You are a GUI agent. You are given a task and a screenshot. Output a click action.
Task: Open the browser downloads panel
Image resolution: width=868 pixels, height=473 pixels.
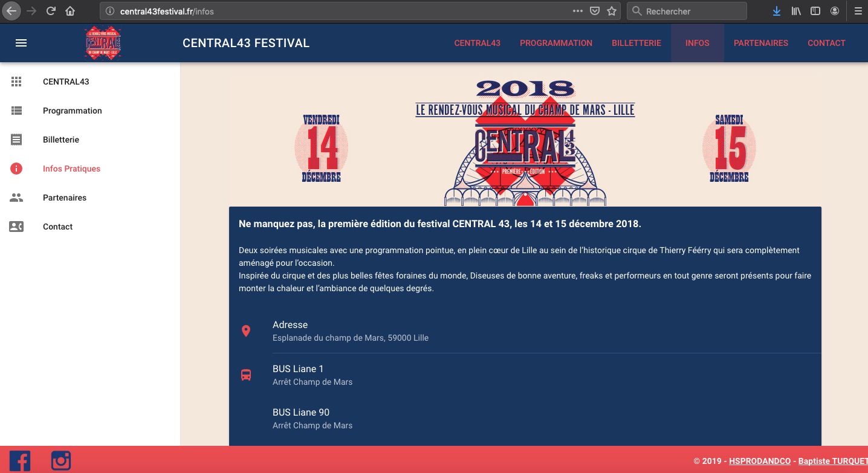pos(777,11)
